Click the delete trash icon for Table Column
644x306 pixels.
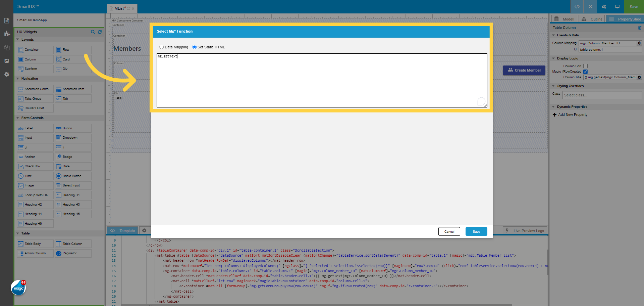coord(640,28)
